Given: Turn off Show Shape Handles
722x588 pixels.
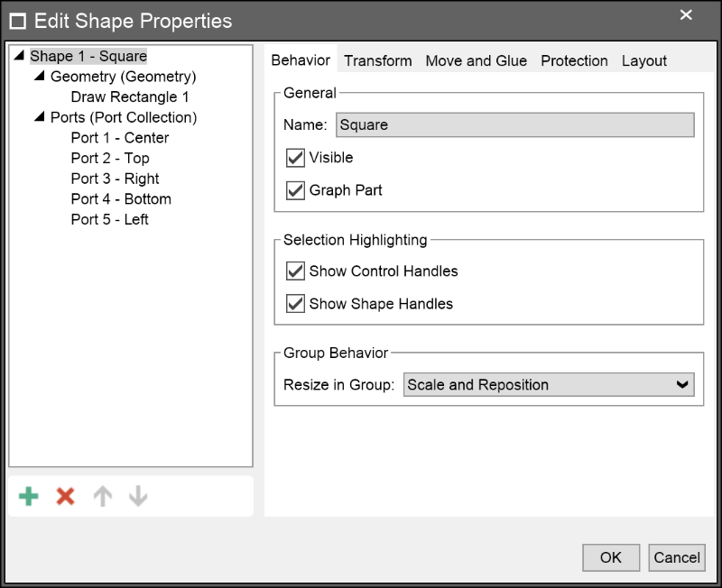Looking at the screenshot, I should click(295, 304).
